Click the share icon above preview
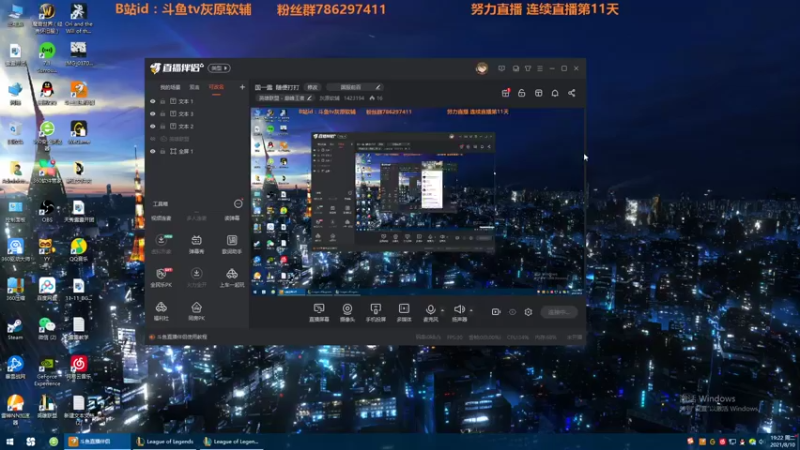Viewport: 800px width, 450px height. [572, 93]
